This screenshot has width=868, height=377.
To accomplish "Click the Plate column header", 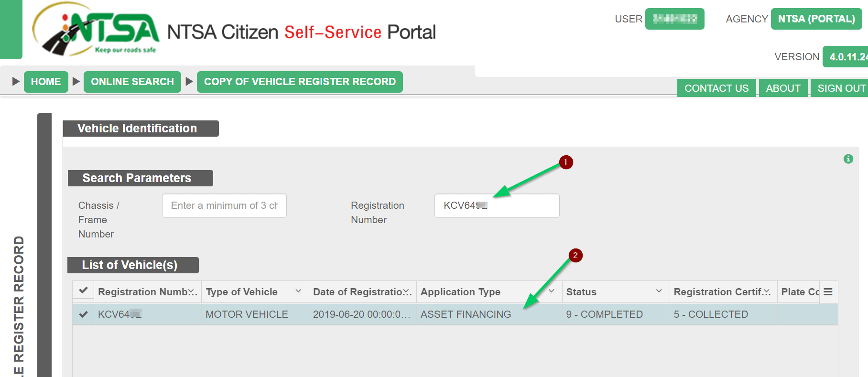I will pyautogui.click(x=799, y=292).
